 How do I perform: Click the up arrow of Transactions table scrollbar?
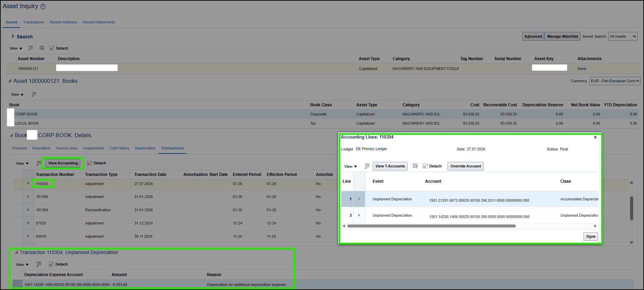(631, 182)
